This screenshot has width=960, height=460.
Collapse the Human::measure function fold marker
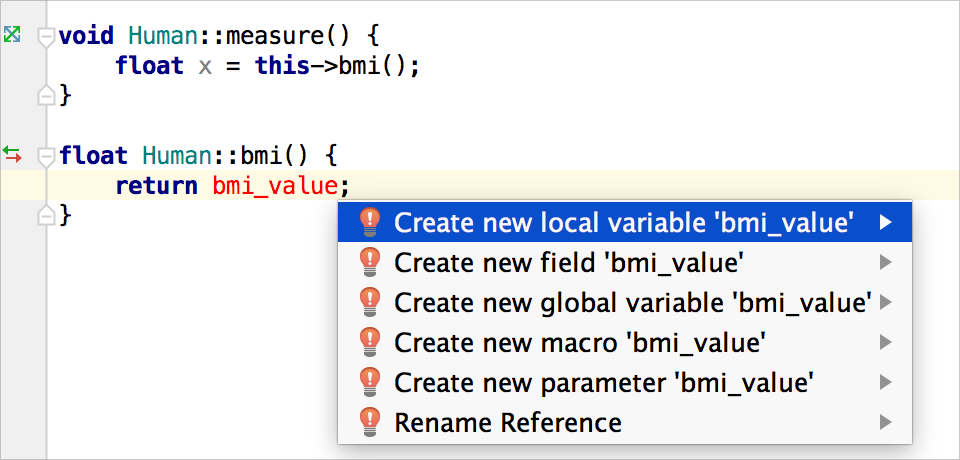[45, 37]
